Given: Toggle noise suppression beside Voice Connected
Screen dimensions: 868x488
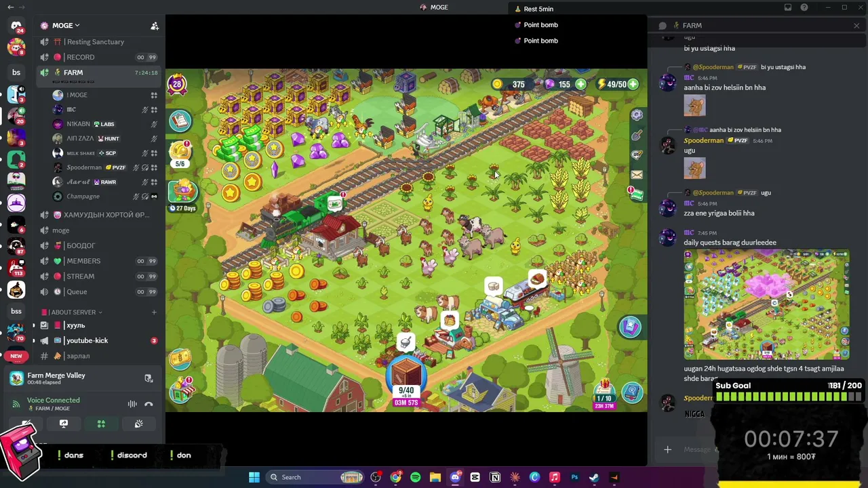Looking at the screenshot, I should [132, 404].
